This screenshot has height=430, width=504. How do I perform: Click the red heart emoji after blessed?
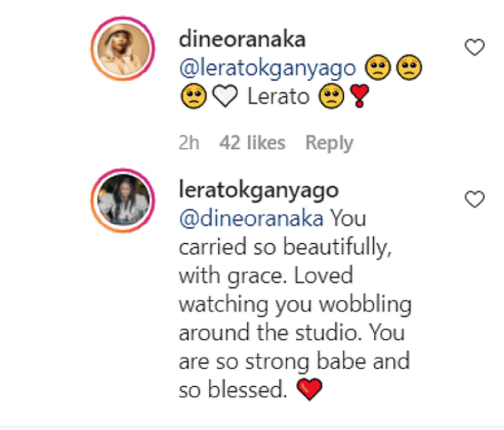click(309, 390)
